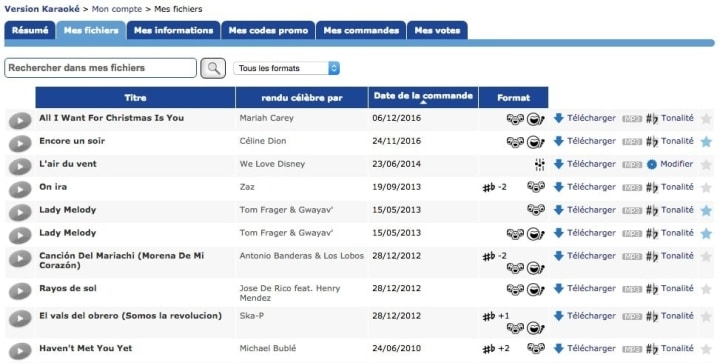Click the singing face icon for Encore un soir
The image size is (720, 363).
click(535, 142)
